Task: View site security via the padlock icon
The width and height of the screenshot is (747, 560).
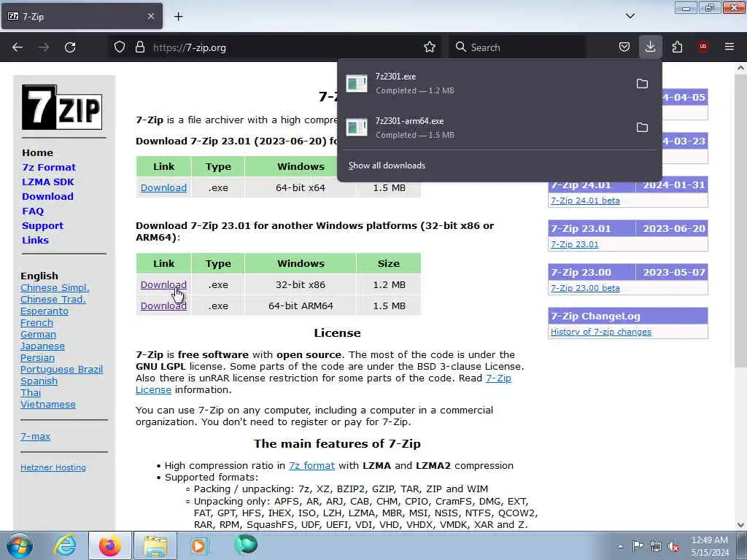Action: click(x=139, y=47)
